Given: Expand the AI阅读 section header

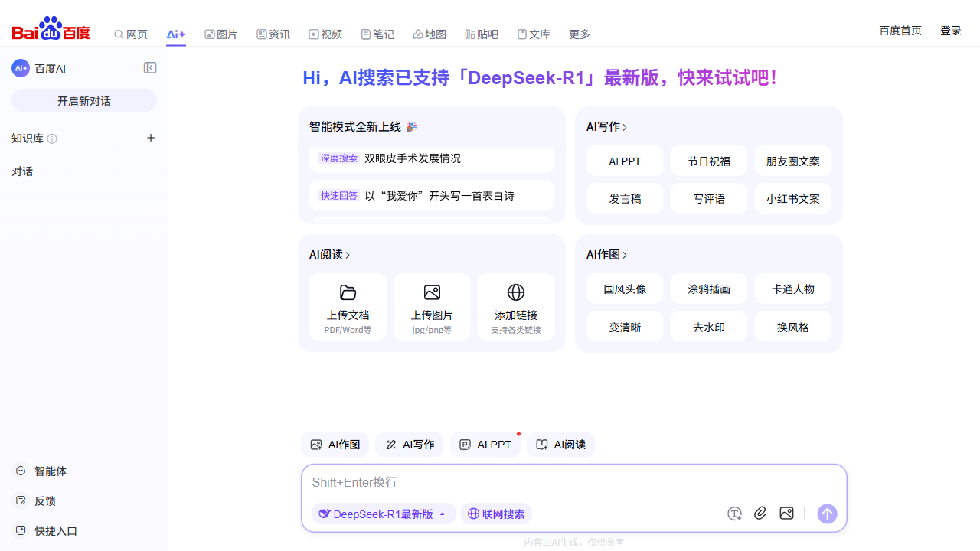Looking at the screenshot, I should (x=329, y=255).
